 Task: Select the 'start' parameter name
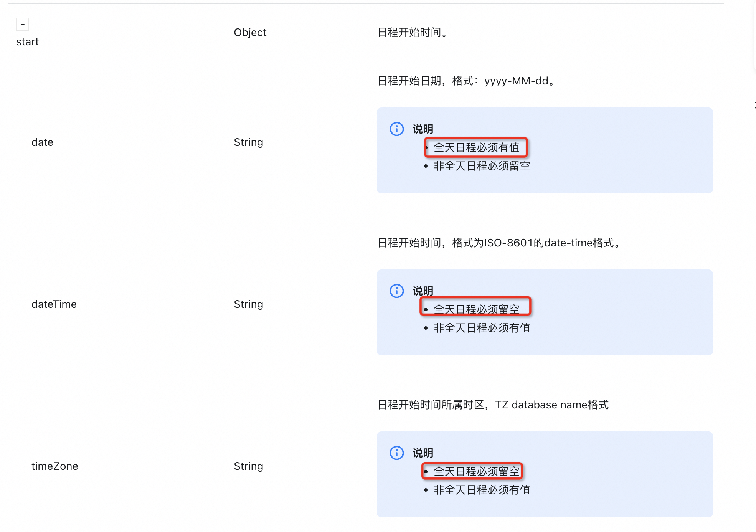pyautogui.click(x=28, y=42)
